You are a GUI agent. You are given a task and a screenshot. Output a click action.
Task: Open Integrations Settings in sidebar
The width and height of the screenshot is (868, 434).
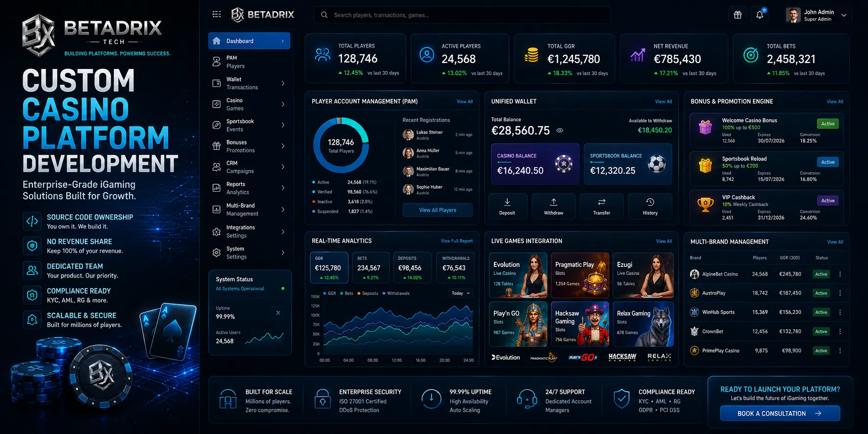(x=249, y=231)
